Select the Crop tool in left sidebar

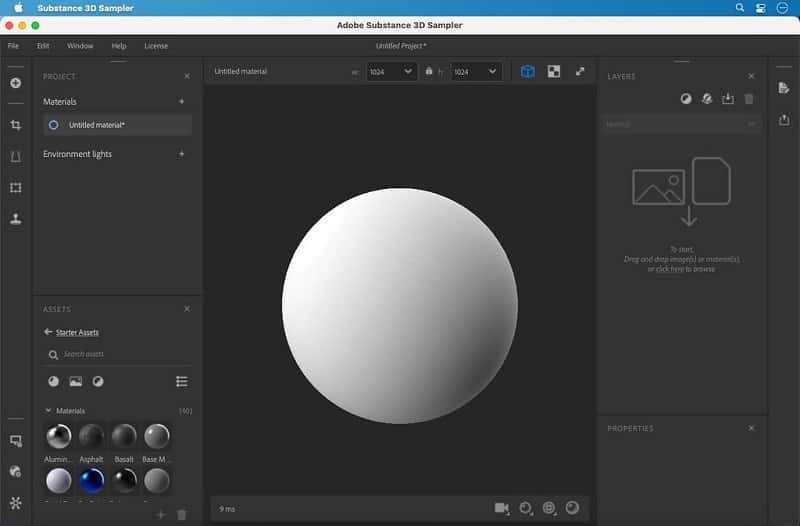[15, 125]
